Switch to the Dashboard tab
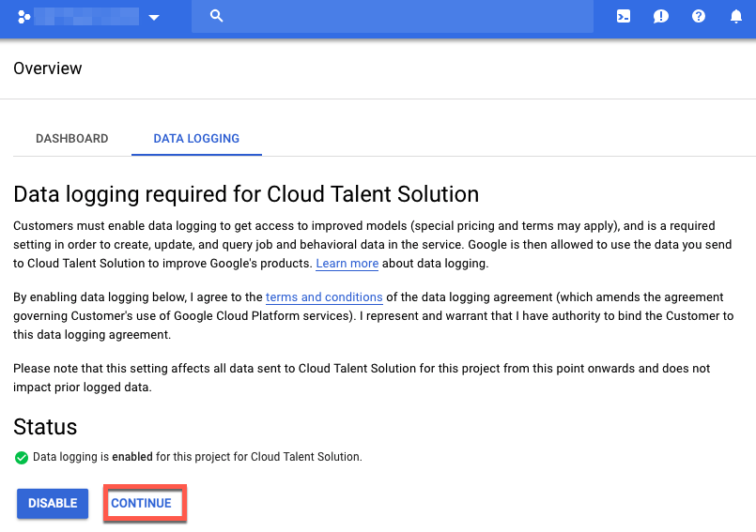The height and width of the screenshot is (532, 756). pos(72,138)
